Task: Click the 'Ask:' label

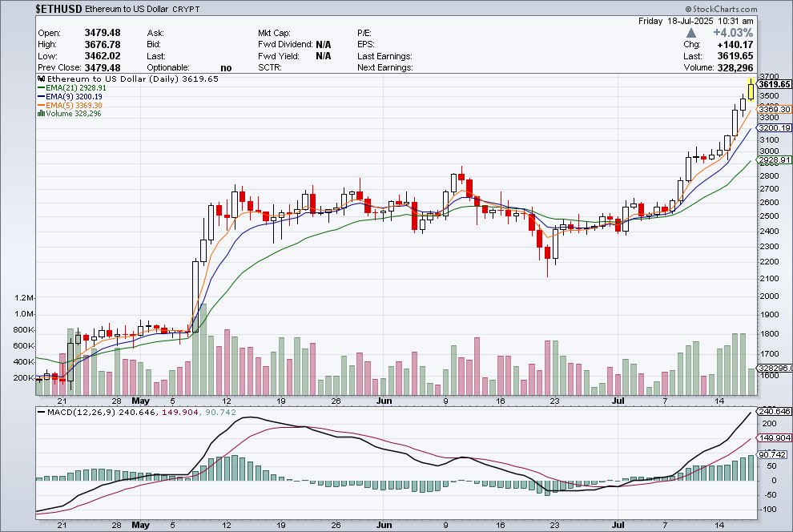Action: (x=155, y=33)
